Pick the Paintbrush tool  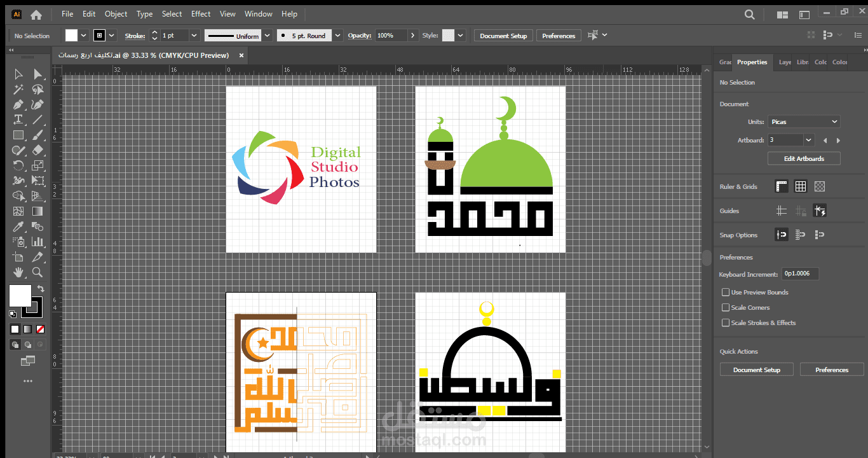[37, 135]
